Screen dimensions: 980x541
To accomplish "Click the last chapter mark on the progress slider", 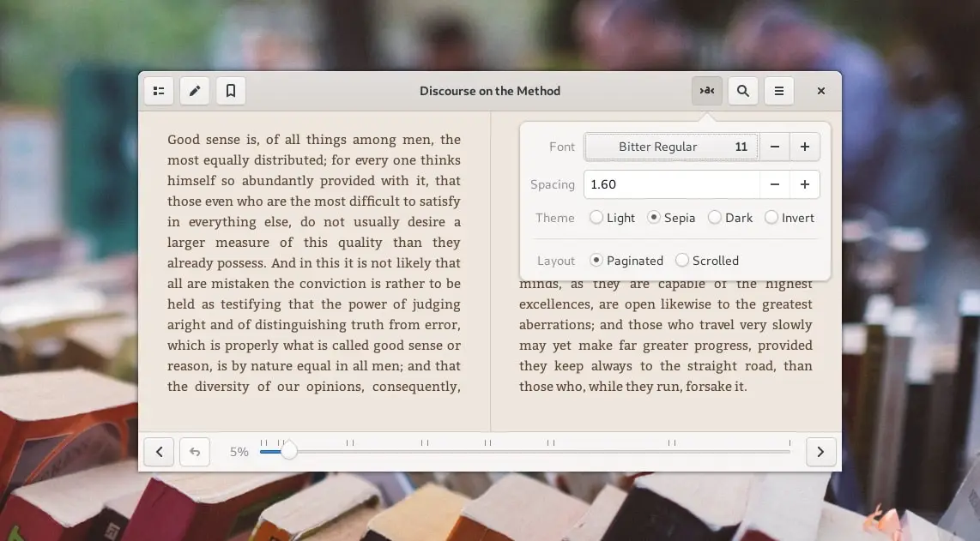I will tap(790, 443).
